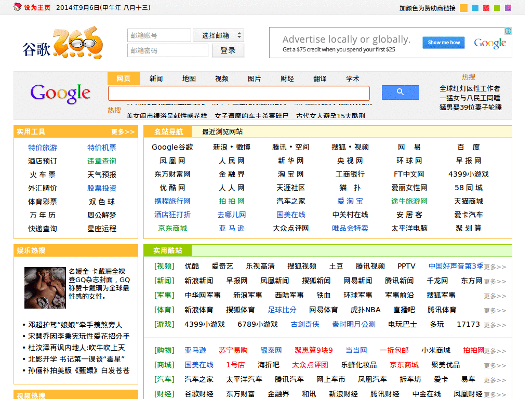Image resolution: width=532 pixels, height=399 pixels.
Task: Open the 违章查询 tool link
Action: click(x=102, y=161)
